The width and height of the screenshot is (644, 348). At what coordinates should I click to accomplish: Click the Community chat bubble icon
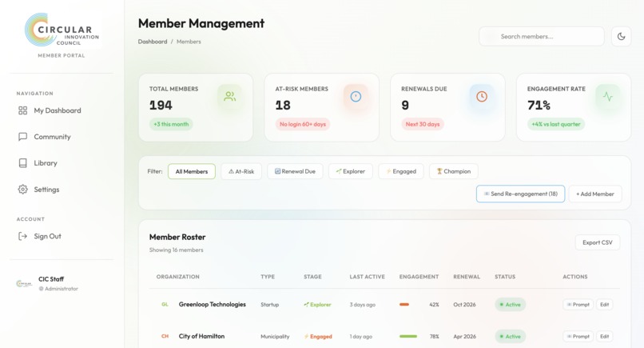click(x=22, y=137)
